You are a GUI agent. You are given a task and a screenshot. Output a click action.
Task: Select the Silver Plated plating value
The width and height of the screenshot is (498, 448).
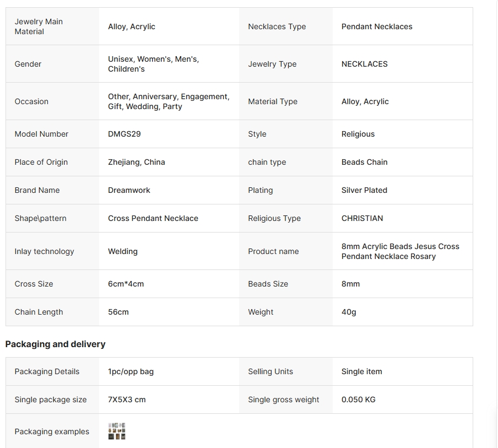[364, 190]
